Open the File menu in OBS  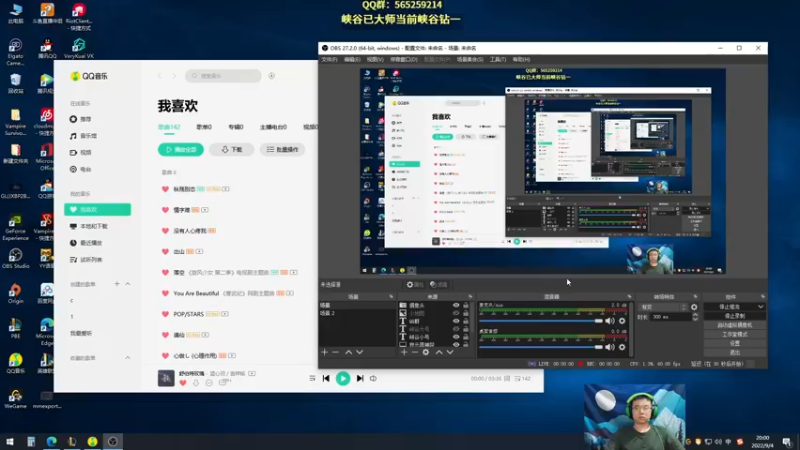(x=329, y=60)
